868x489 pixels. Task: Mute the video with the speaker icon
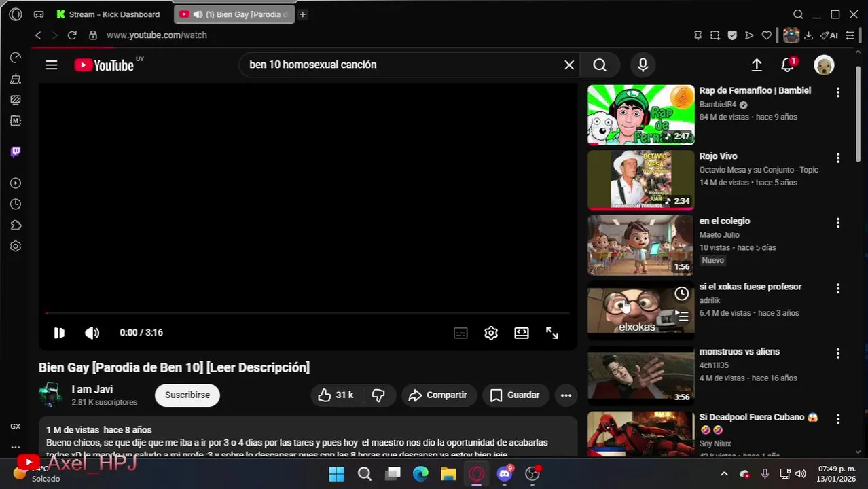click(x=92, y=333)
